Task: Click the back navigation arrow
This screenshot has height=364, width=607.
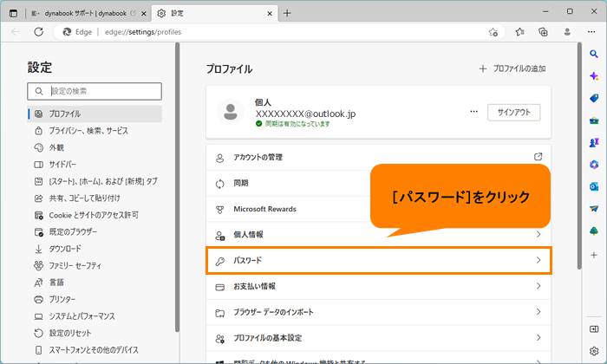Action: point(16,32)
